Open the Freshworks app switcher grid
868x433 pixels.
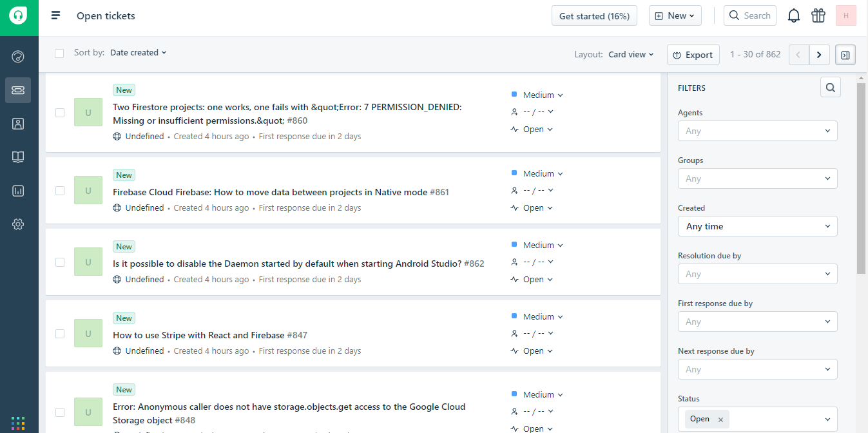coord(18,423)
